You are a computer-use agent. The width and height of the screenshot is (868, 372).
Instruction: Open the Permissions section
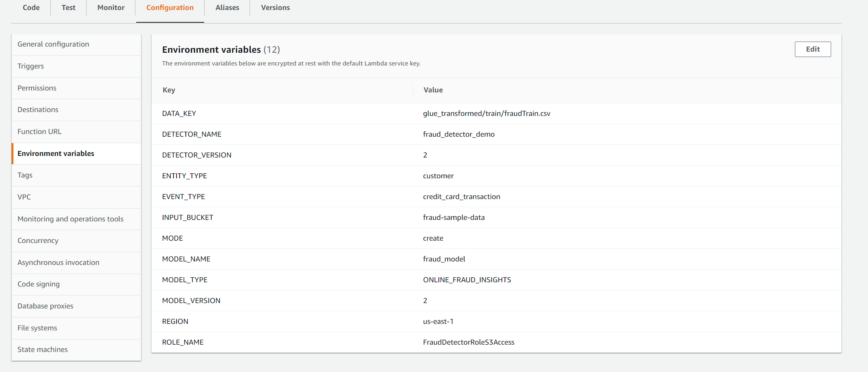coord(37,88)
